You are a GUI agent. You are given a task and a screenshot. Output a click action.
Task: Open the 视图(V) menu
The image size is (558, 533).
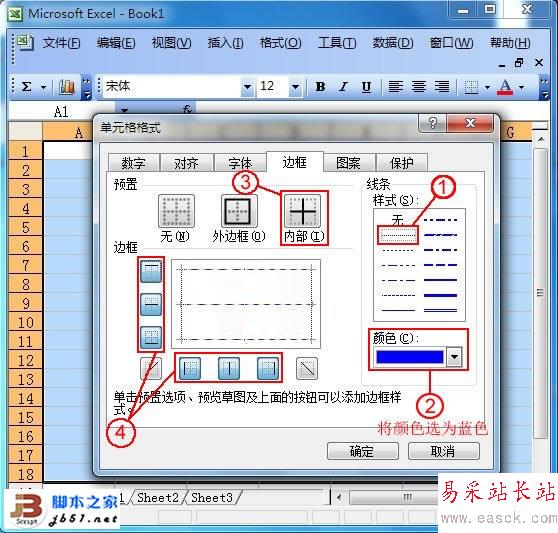point(171,43)
